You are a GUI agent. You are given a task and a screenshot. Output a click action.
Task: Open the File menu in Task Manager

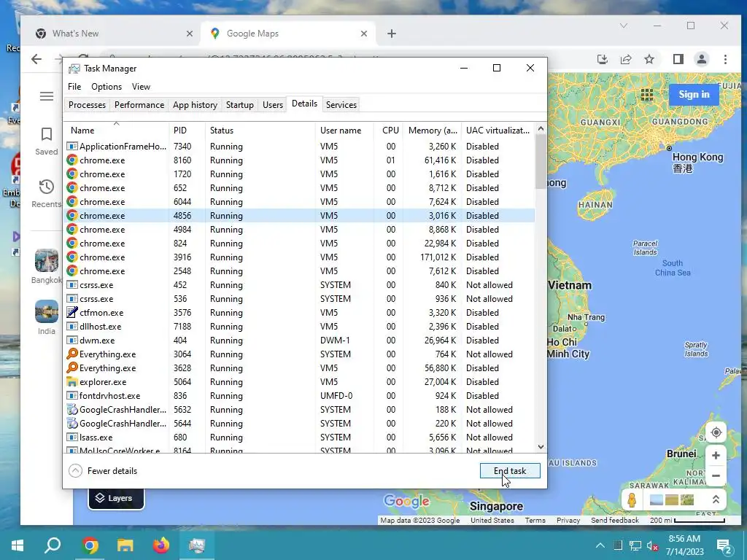coord(74,87)
